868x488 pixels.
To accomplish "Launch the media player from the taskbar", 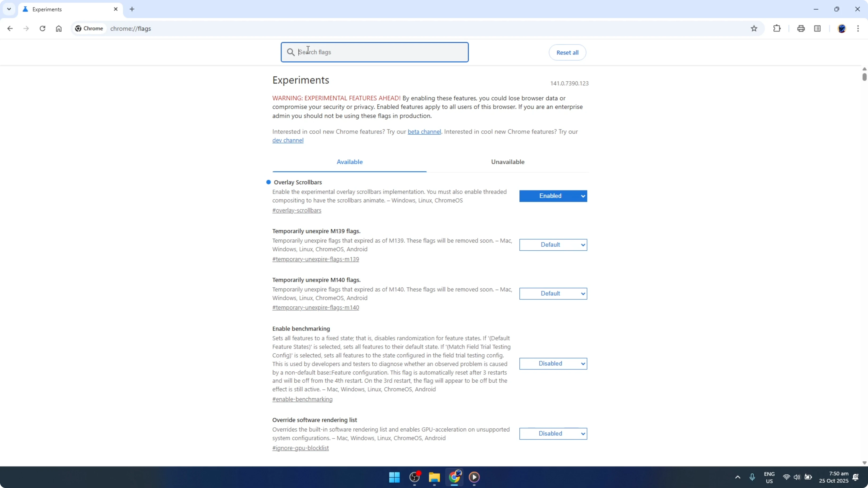I will [474, 478].
